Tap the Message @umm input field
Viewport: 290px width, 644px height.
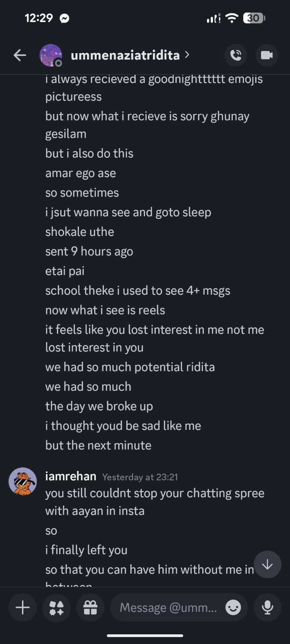(x=169, y=607)
